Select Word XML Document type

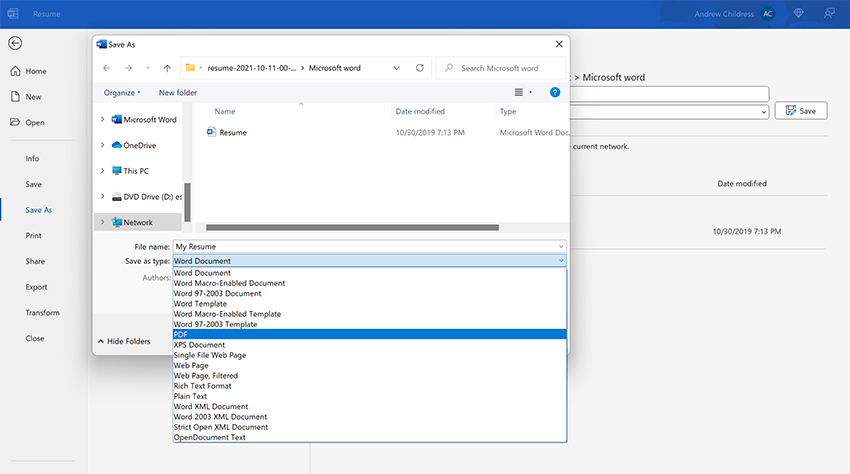tap(370, 407)
